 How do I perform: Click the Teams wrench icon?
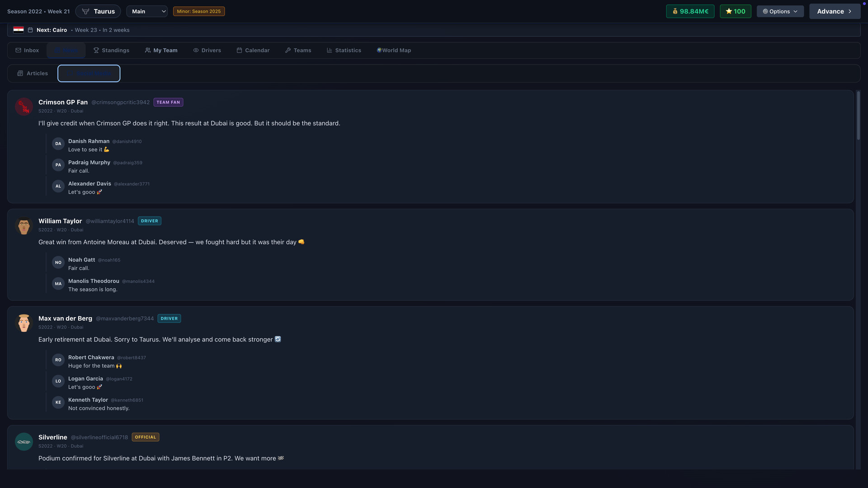(x=288, y=50)
